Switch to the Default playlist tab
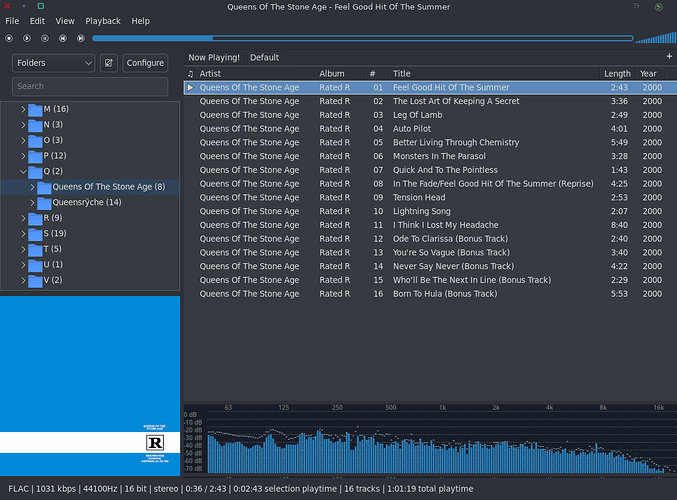This screenshot has height=500, width=677. (x=264, y=58)
